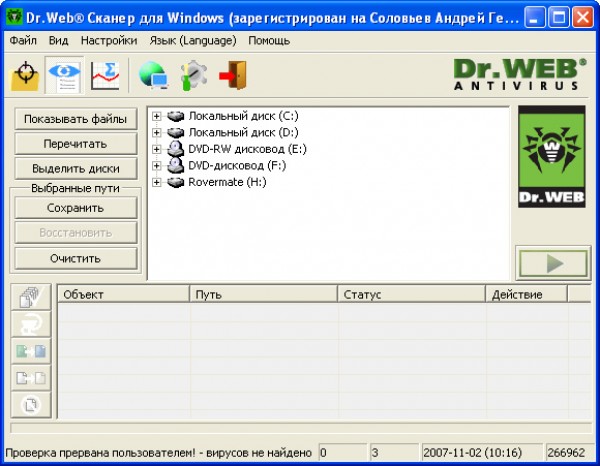Image resolution: width=600 pixels, height=466 pixels.
Task: Click status bar counter showing 3
Action: (x=394, y=453)
